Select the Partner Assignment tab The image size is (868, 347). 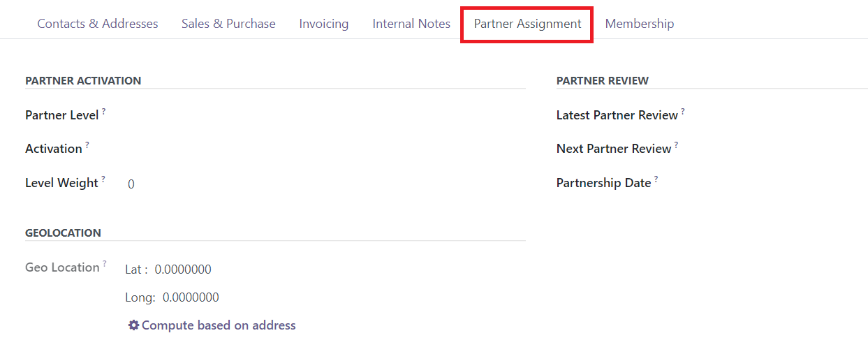point(527,24)
